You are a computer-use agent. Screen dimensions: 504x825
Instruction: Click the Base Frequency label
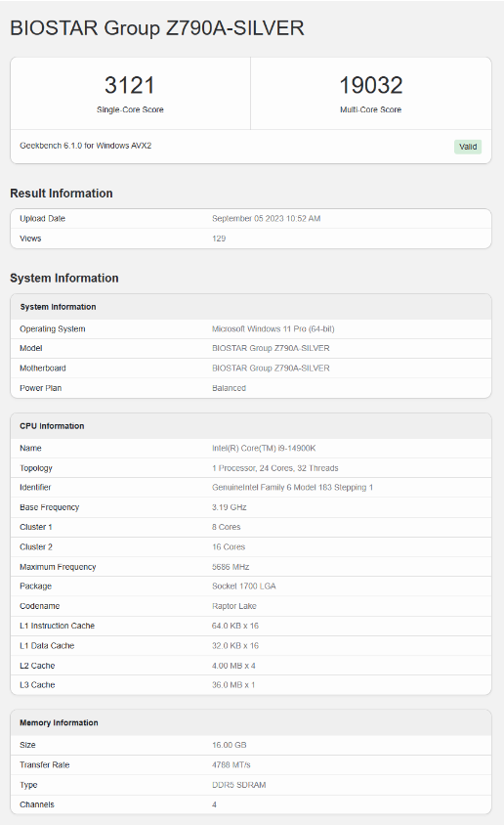[x=50, y=507]
